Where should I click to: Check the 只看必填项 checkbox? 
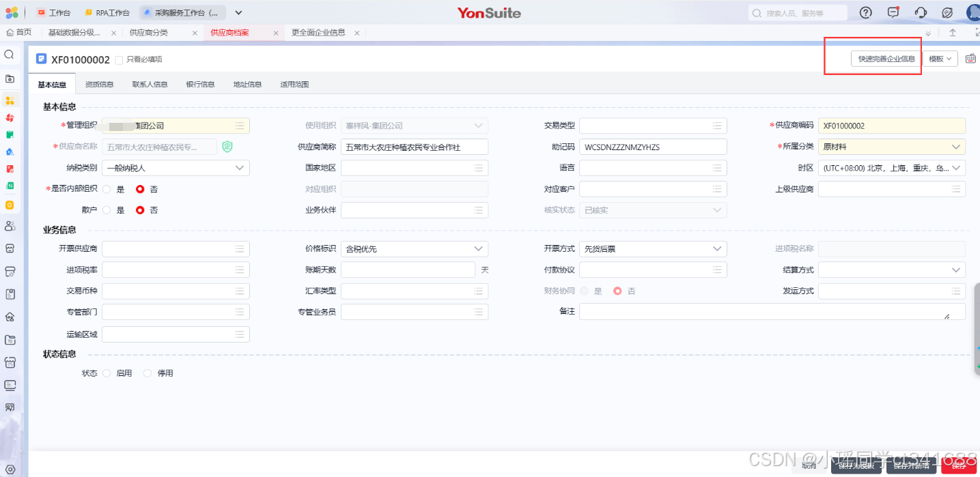(x=119, y=60)
